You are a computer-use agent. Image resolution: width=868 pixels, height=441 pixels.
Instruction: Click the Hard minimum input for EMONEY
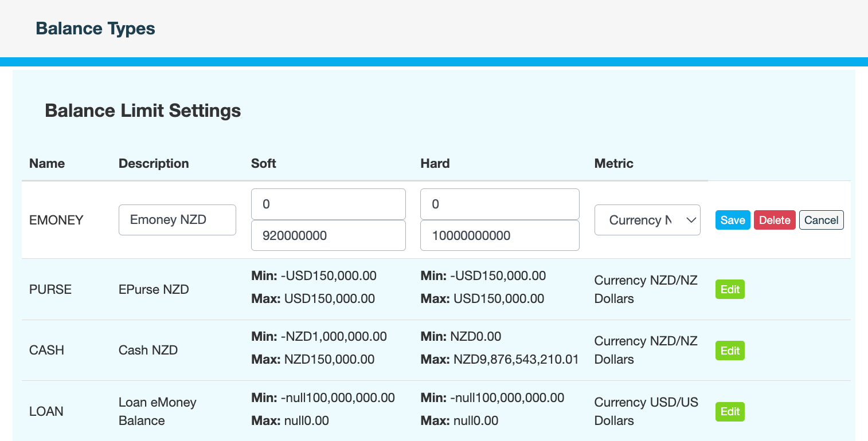coord(499,204)
